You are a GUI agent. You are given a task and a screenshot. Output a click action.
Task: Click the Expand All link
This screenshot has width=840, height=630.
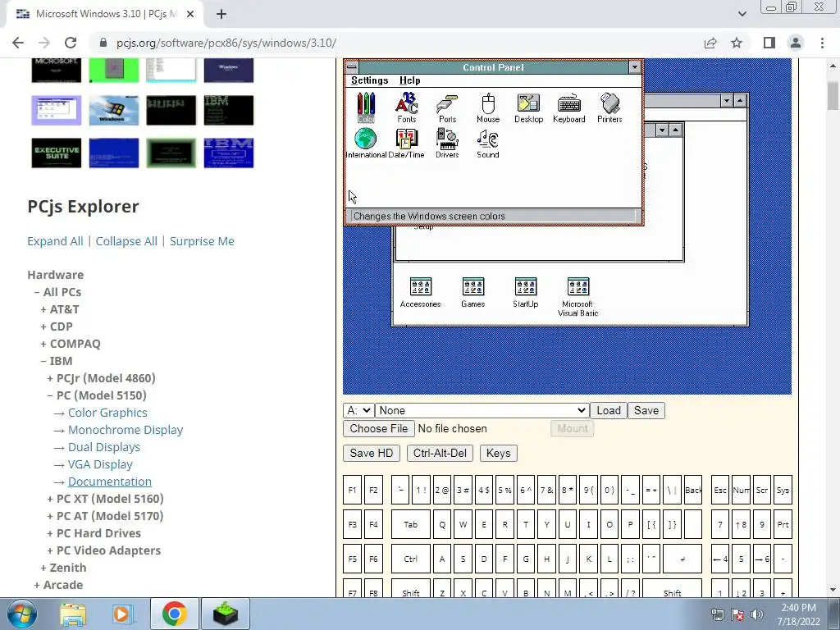tap(55, 241)
